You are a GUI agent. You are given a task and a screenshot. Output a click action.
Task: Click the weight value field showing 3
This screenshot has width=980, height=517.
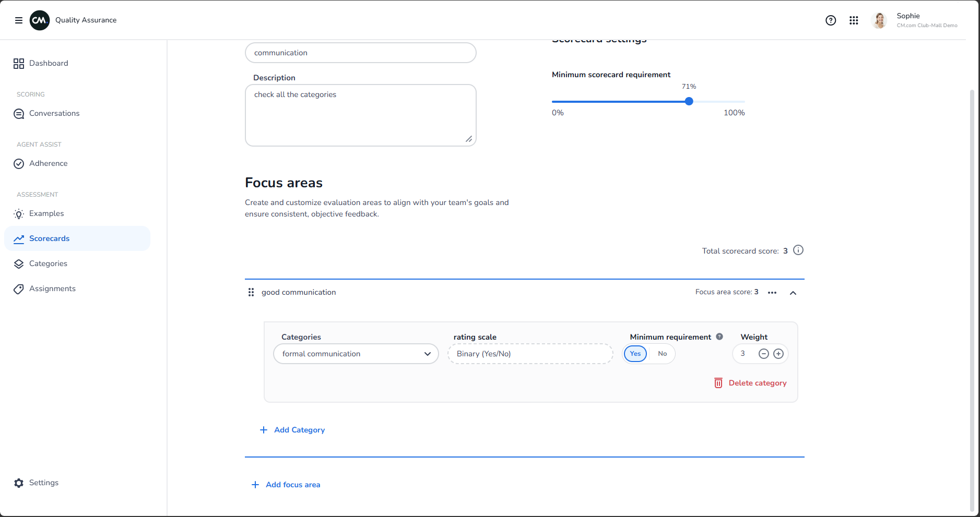click(x=743, y=354)
